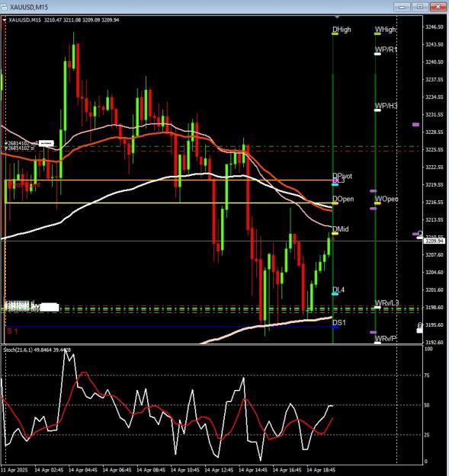Select the WHigh level marker
Screen dimensions: 449x476
coord(377,34)
